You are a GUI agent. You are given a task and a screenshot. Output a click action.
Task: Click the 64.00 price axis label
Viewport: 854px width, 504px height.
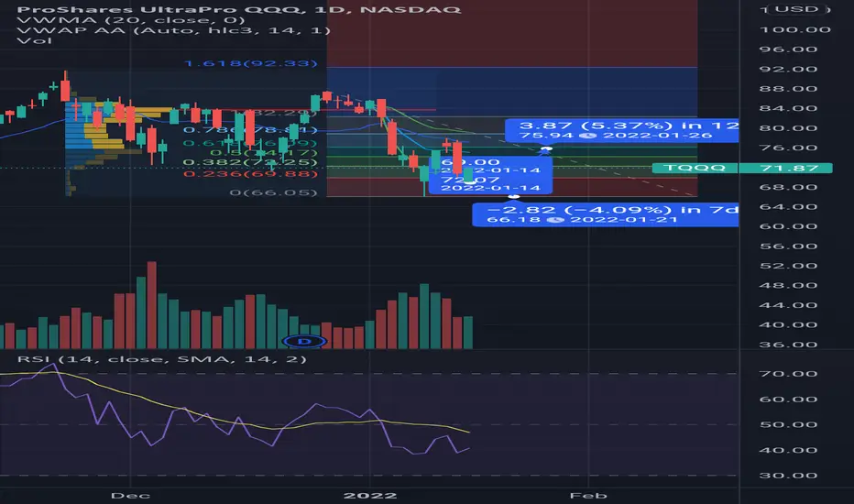[x=789, y=207]
